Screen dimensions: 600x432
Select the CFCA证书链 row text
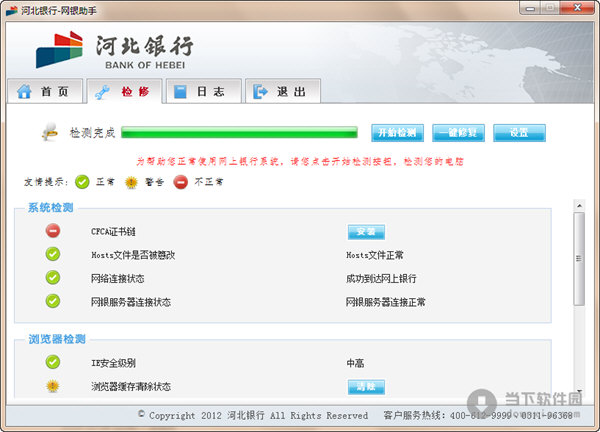click(x=113, y=232)
